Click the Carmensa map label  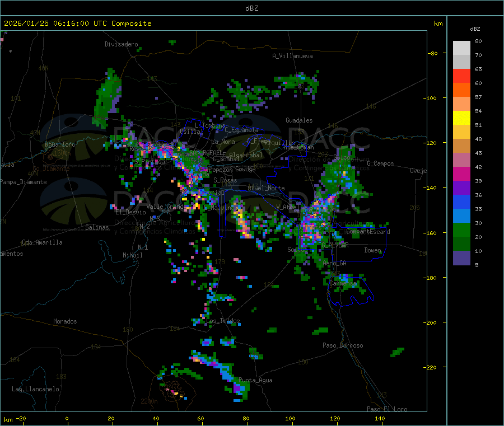point(343,284)
